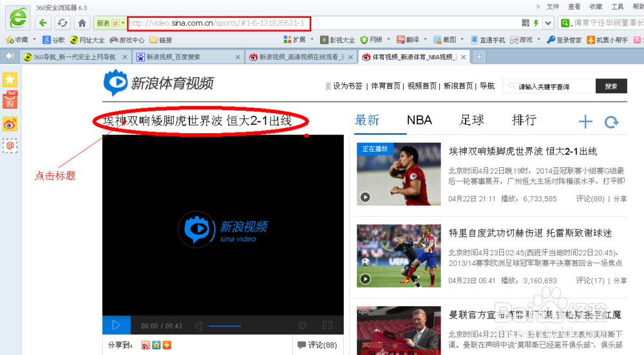Open 机票小帮手 toolbar item

pos(607,40)
